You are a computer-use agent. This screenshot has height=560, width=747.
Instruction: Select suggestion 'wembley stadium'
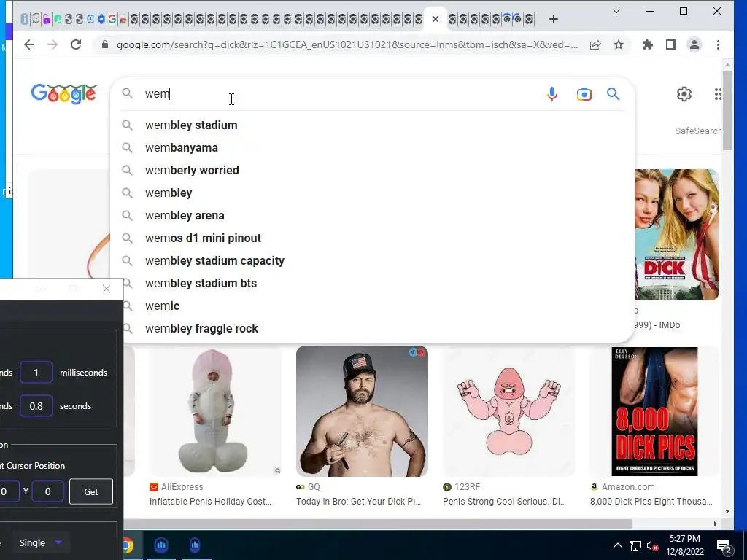click(x=373, y=125)
